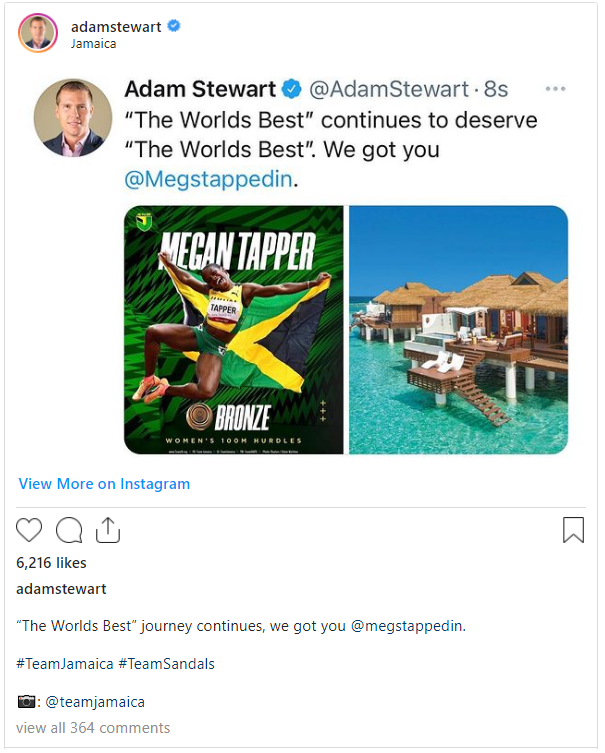Save the post with the bookmark icon
The height and width of the screenshot is (753, 605).
point(573,530)
